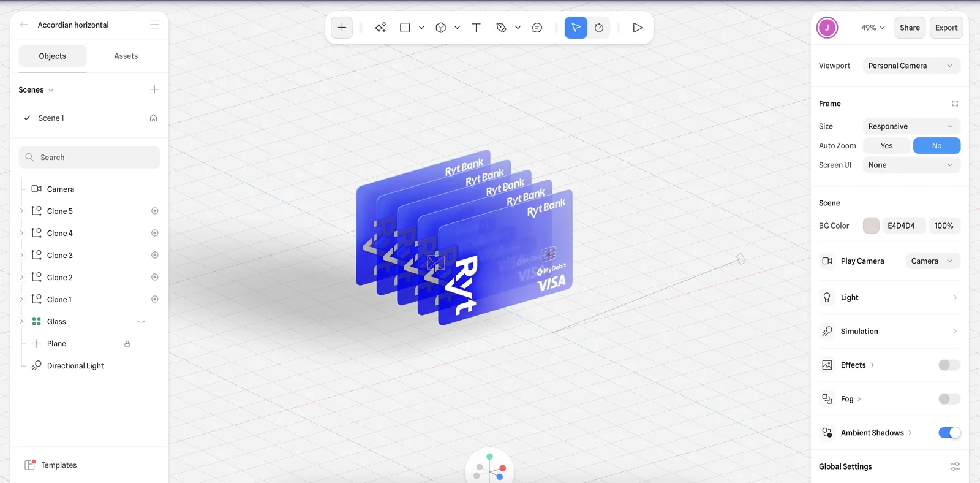Image resolution: width=980 pixels, height=483 pixels.
Task: Click the Glass component icon
Action: [37, 321]
